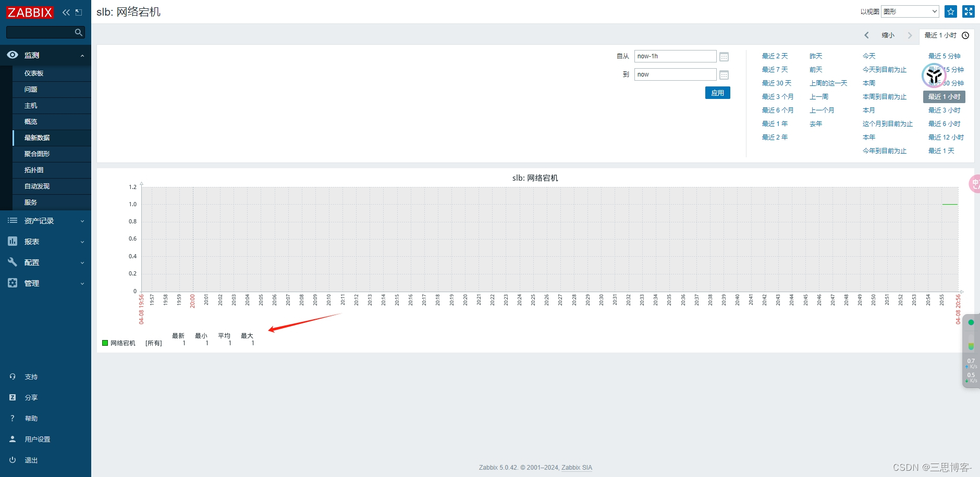Click the 自从 from-time input field
This screenshot has height=477, width=980.
[x=675, y=56]
